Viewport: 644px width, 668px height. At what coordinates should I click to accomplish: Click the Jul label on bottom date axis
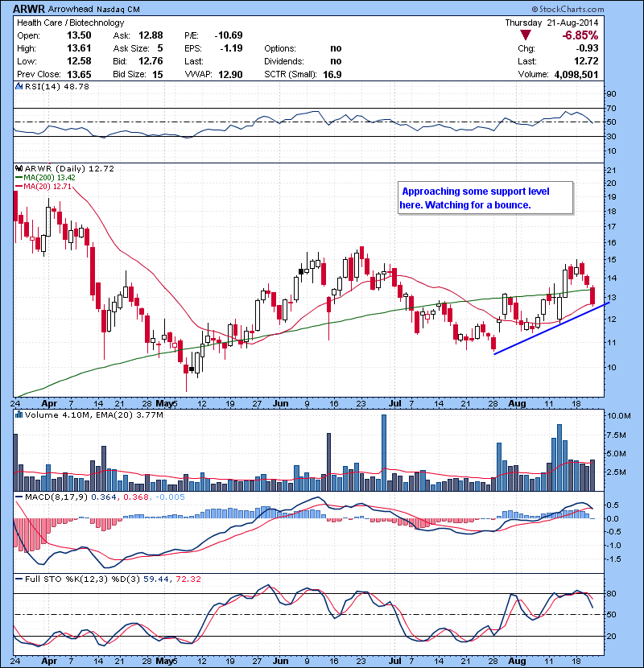click(x=395, y=661)
